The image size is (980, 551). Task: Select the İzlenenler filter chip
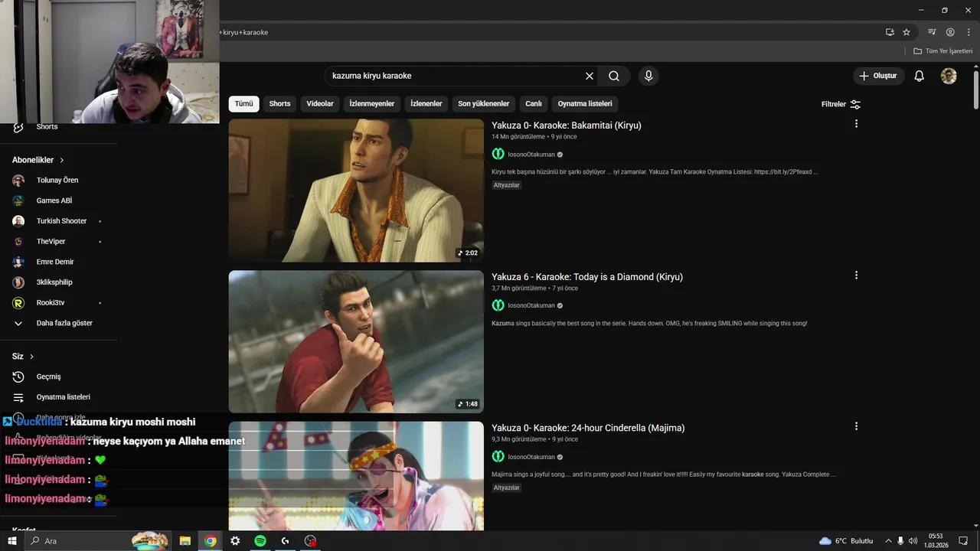426,104
